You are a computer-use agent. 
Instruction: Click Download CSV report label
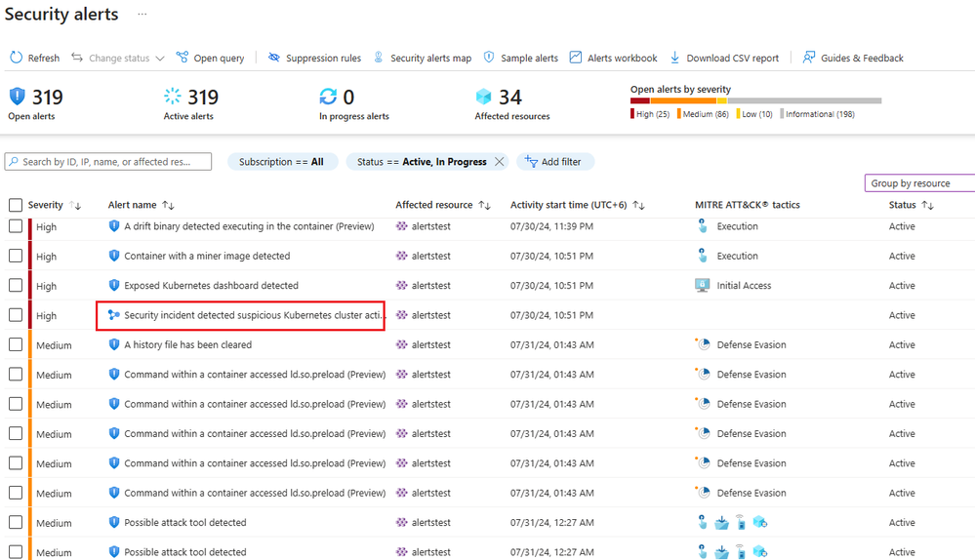tap(733, 58)
